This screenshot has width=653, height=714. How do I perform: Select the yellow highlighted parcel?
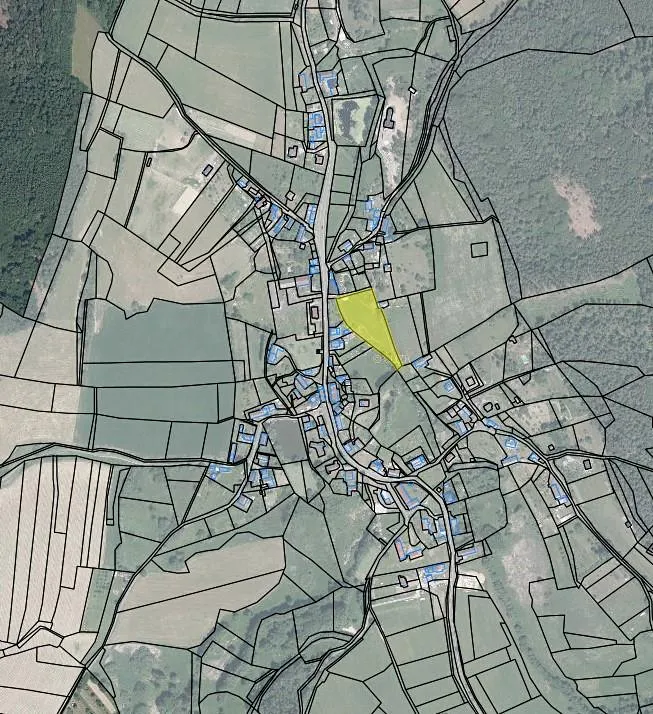pyautogui.click(x=366, y=320)
